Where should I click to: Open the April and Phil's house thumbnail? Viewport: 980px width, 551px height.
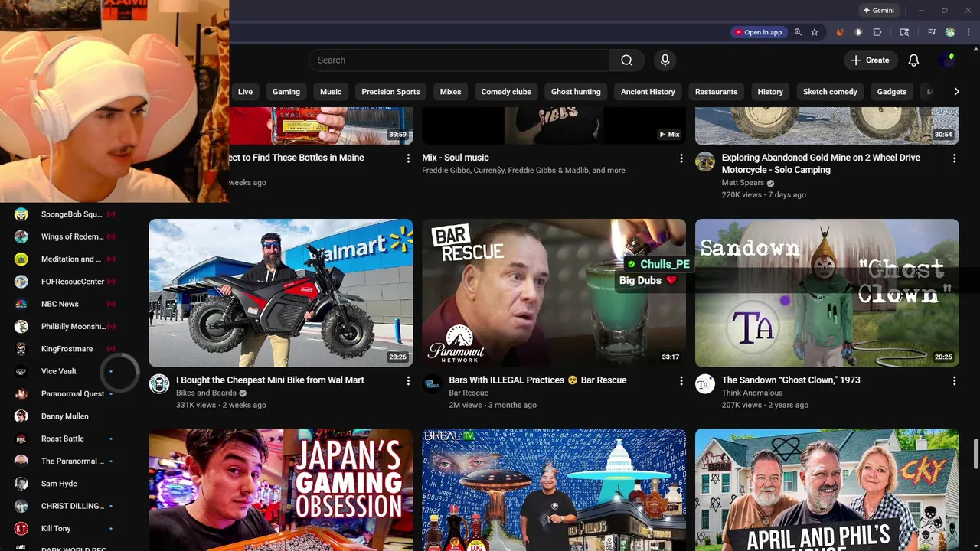tap(827, 490)
